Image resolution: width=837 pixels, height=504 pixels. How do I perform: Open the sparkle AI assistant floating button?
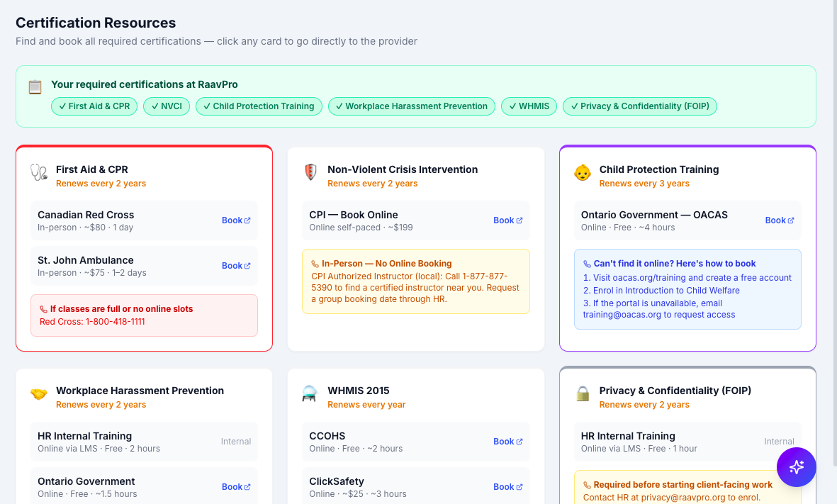[797, 467]
